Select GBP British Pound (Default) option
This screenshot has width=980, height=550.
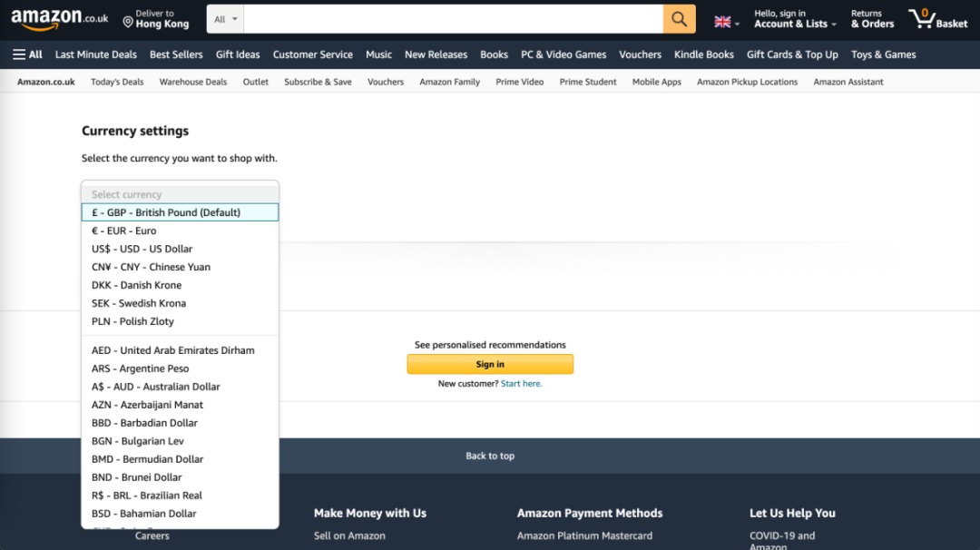tap(180, 212)
